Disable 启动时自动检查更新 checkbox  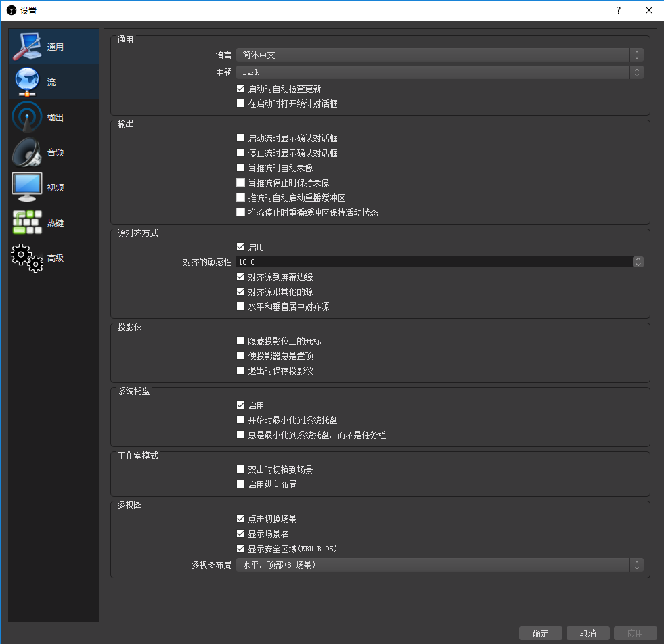click(240, 89)
